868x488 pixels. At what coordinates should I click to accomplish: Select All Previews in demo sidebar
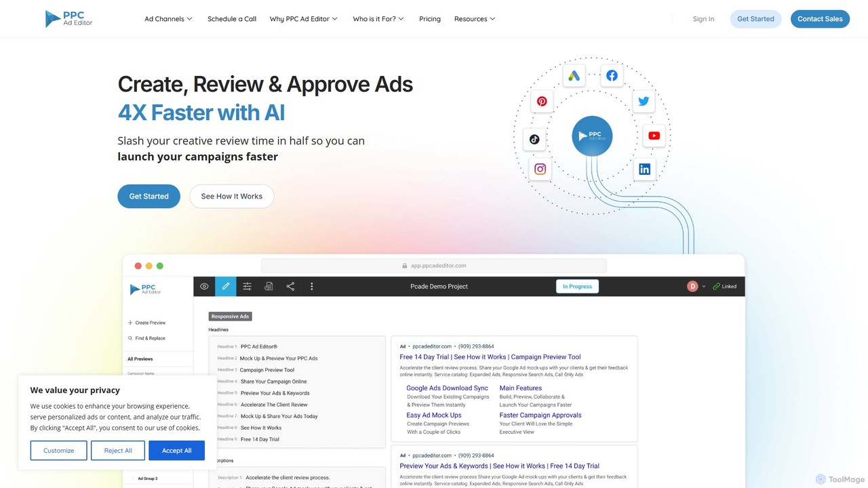click(x=140, y=359)
